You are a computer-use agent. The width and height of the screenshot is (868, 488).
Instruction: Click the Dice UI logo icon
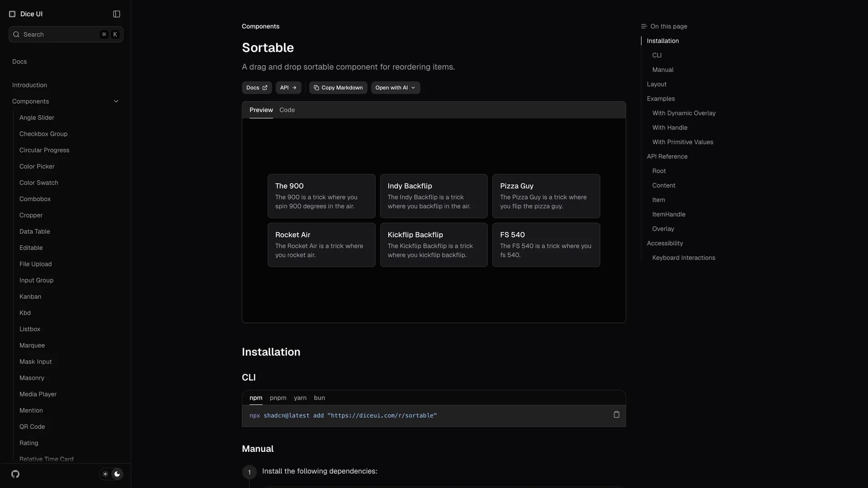[12, 14]
